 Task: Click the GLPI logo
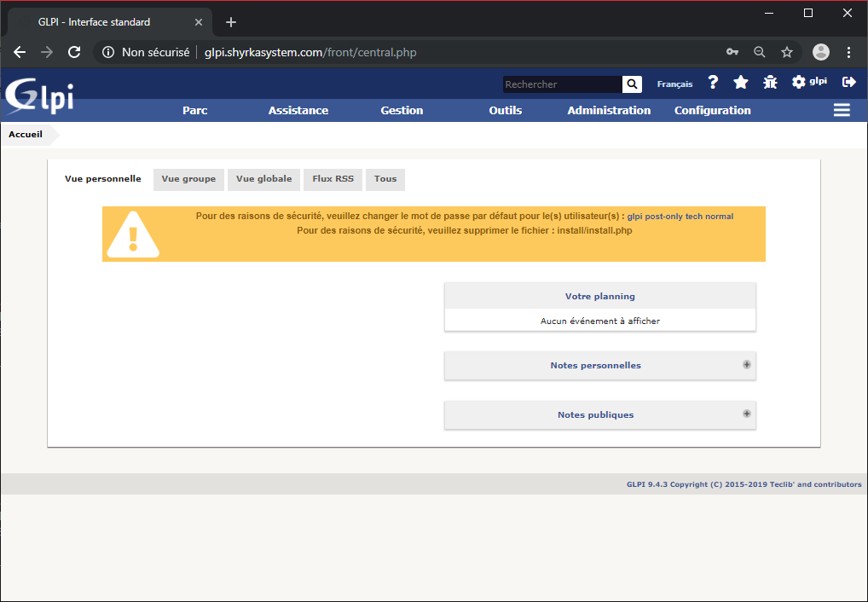click(x=39, y=97)
